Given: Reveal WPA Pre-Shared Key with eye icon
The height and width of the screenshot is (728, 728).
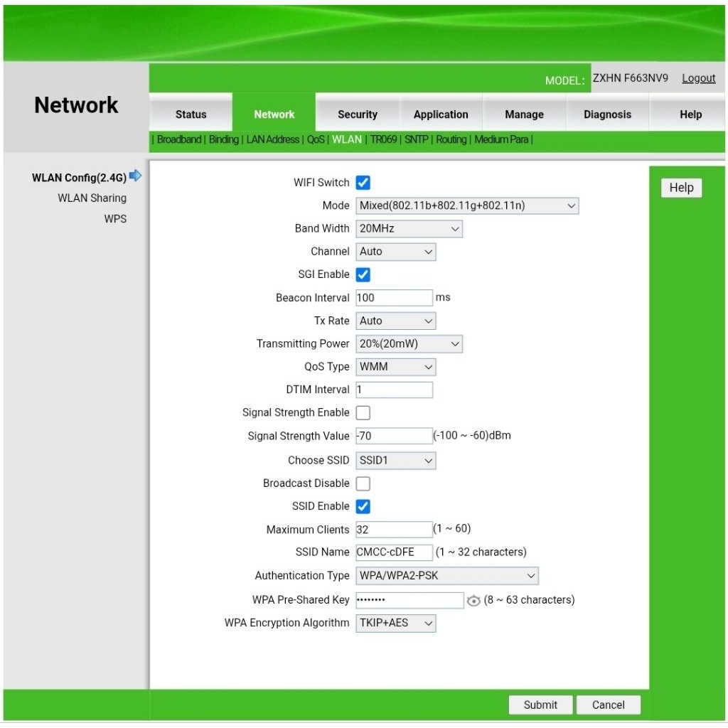Looking at the screenshot, I should click(473, 600).
